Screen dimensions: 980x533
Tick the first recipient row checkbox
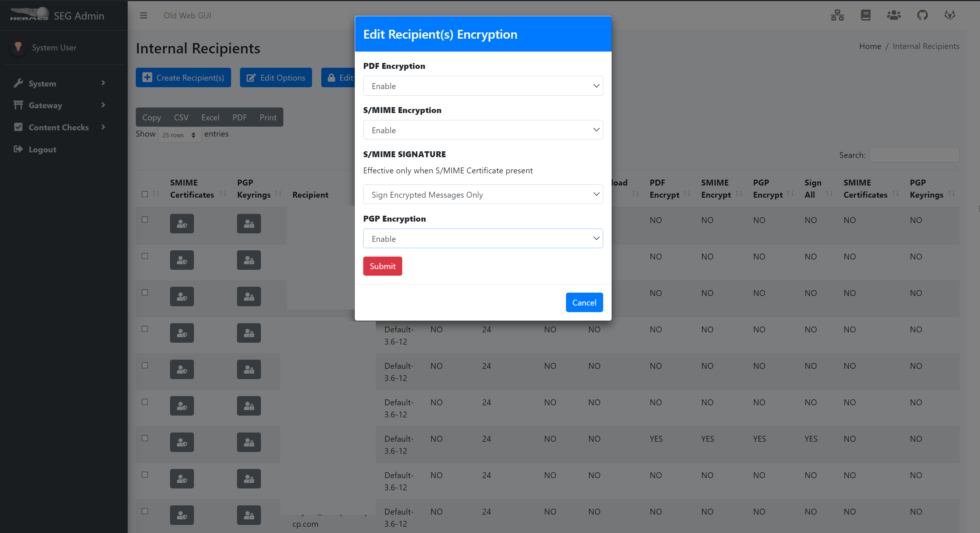tap(145, 219)
